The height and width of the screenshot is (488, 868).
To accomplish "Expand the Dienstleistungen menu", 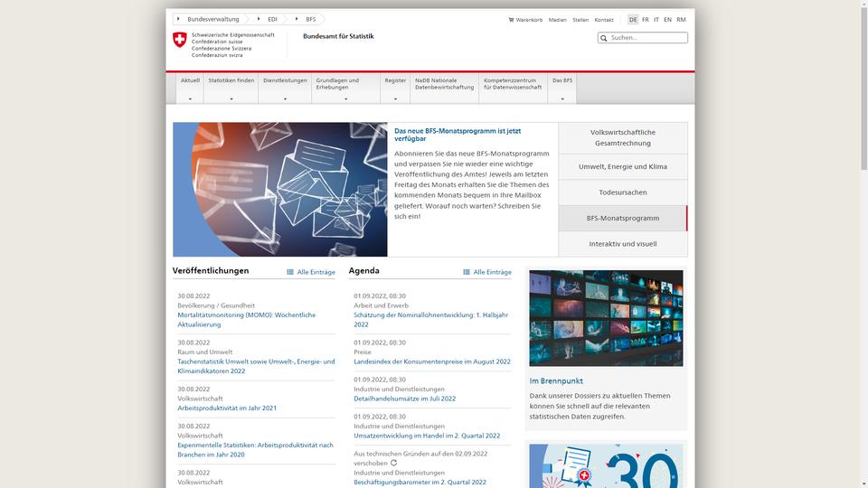I will [285, 89].
